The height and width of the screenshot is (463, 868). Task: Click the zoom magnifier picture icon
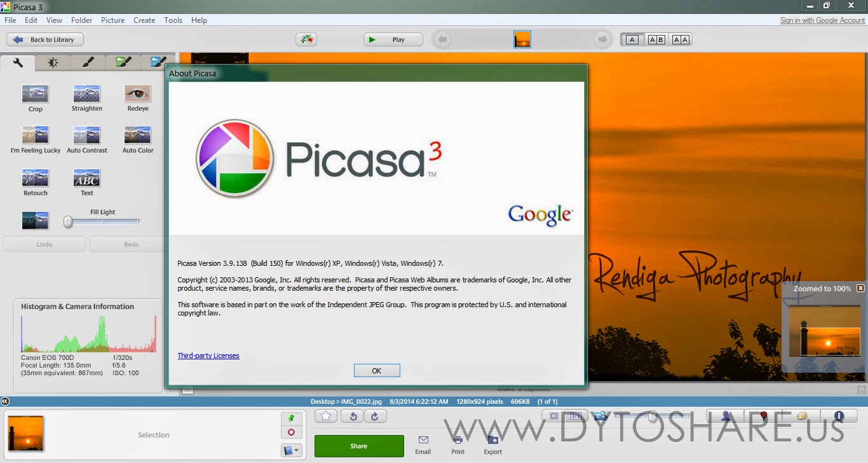tap(600, 416)
